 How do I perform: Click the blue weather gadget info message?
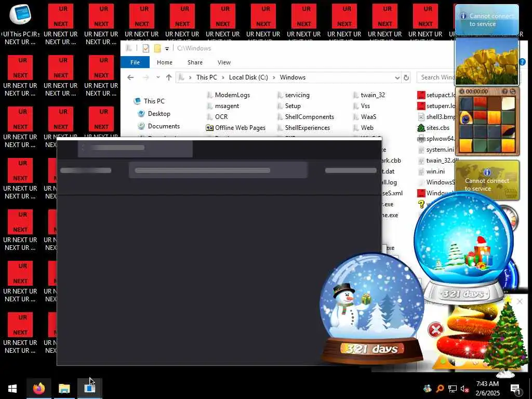(x=487, y=20)
